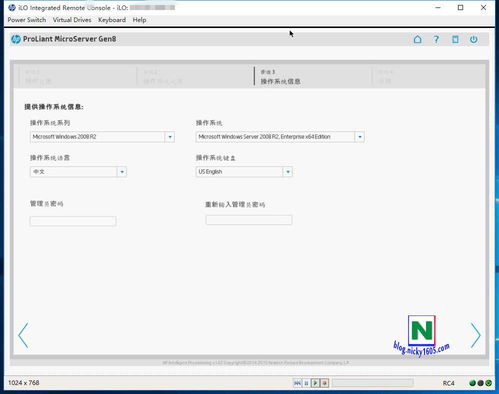Click the home icon in ProLiant header
The width and height of the screenshot is (499, 394).
tap(417, 39)
